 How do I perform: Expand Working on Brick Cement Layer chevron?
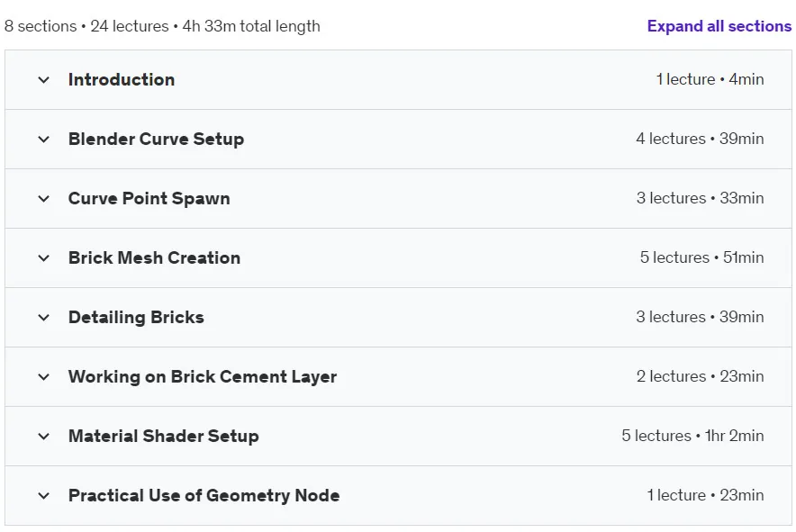click(x=43, y=376)
